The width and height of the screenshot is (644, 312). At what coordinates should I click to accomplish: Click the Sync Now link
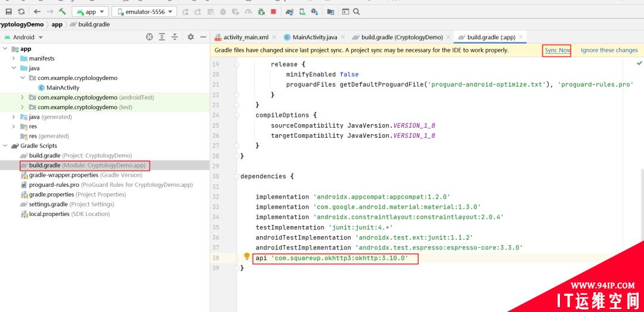[558, 50]
